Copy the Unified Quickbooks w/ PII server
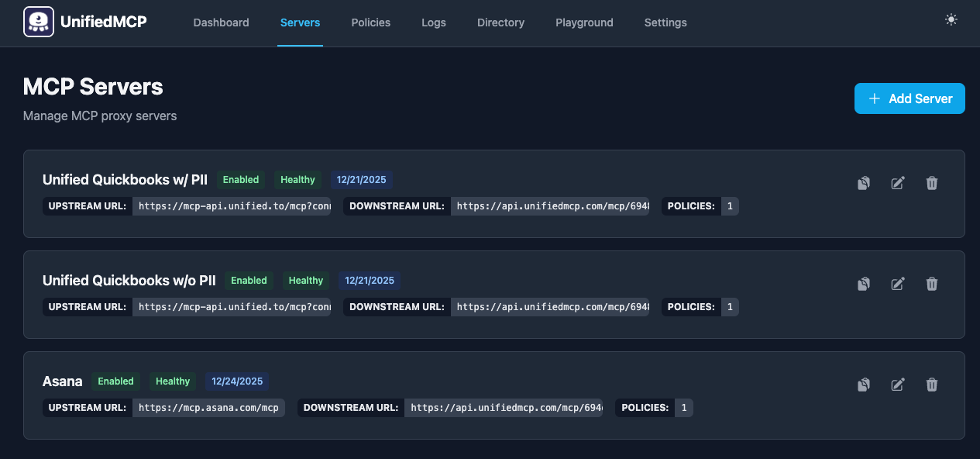The image size is (980, 459). coord(864,183)
